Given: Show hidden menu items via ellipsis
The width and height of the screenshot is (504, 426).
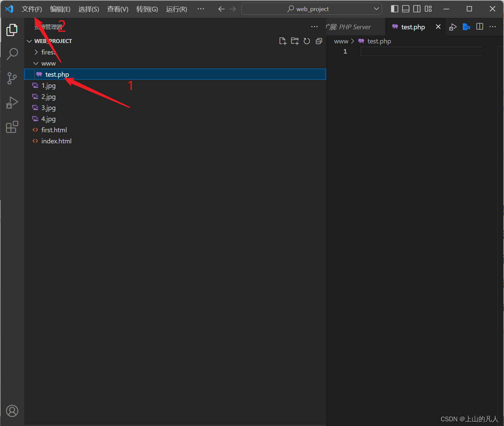Looking at the screenshot, I should (201, 9).
